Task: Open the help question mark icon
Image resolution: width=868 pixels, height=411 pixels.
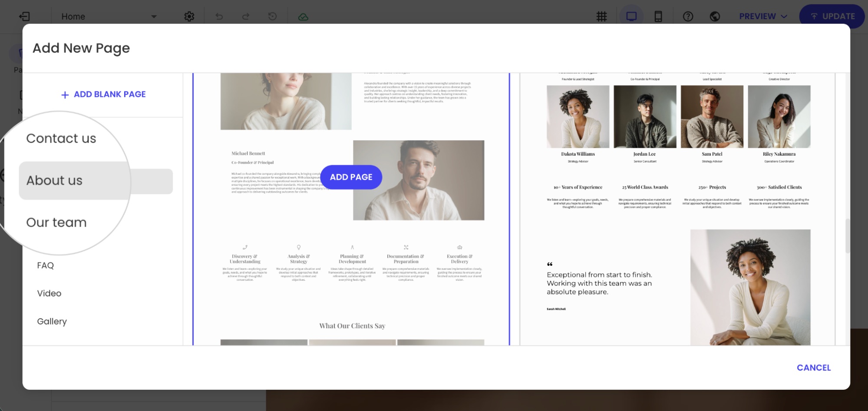Action: 688,17
